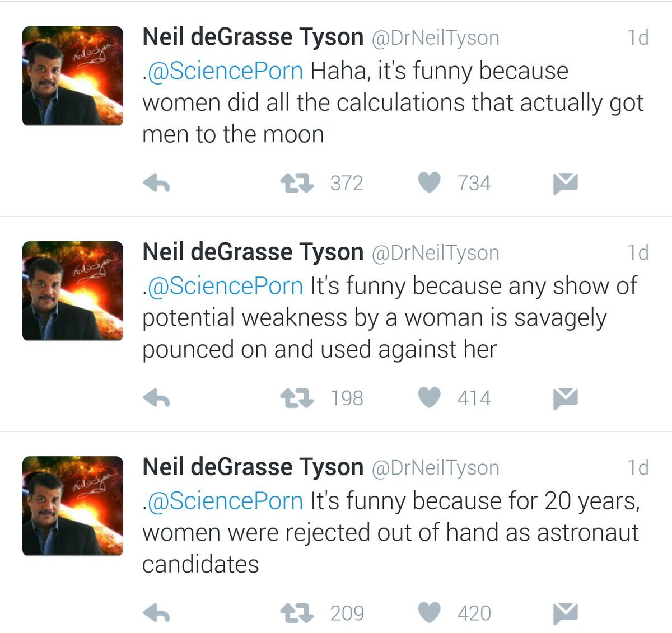Open the @DrNeilTyson handle on the first tweet
Image resolution: width=672 pixels, height=633 pixels.
(x=435, y=38)
